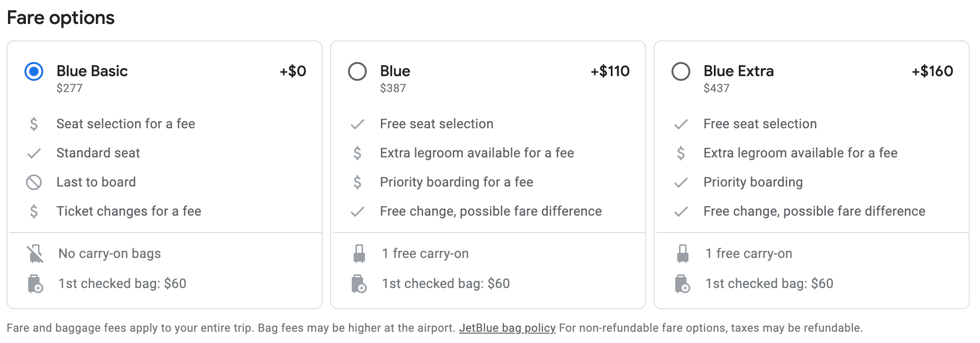The image size is (980, 343).
Task: Click checkmark icon beside Standard seat
Action: [34, 153]
